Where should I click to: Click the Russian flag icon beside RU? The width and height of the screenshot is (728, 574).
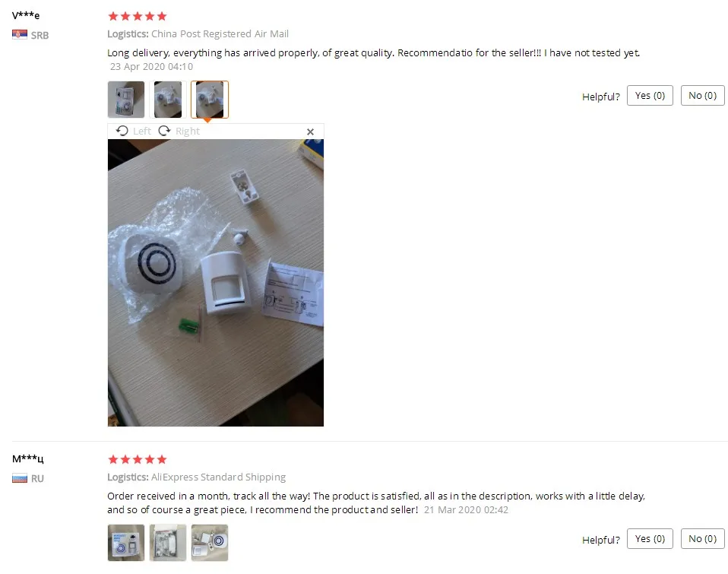pyautogui.click(x=20, y=478)
